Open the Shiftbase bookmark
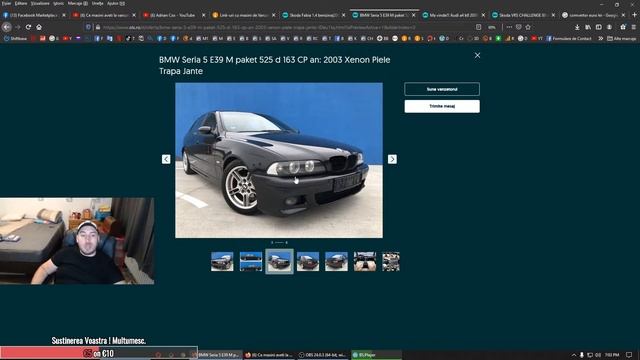The image size is (640, 360). click(16, 38)
